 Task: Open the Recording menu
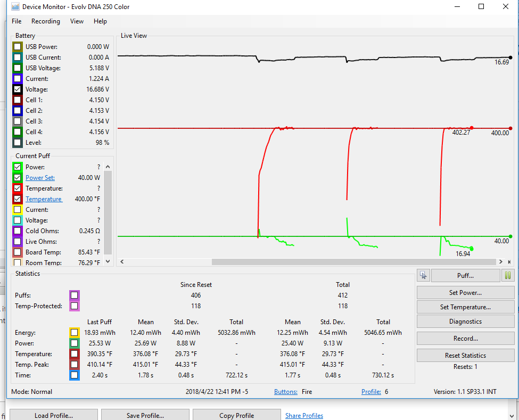(x=46, y=21)
